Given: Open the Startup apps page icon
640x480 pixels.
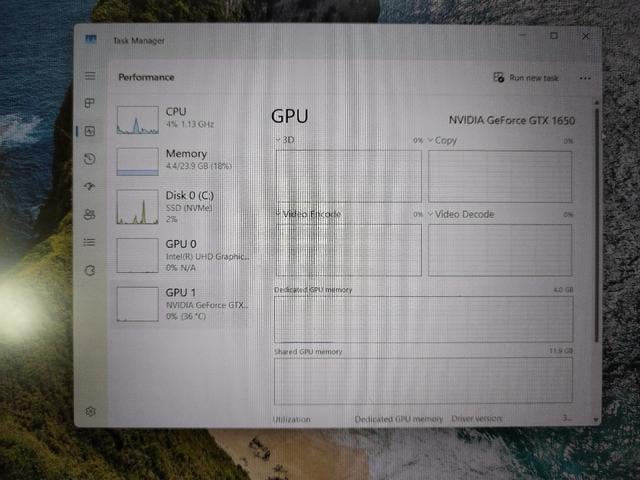Looking at the screenshot, I should point(90,187).
